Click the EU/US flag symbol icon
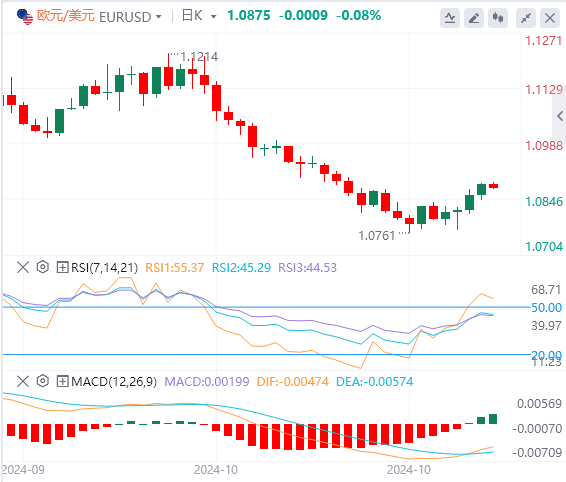 25,17
